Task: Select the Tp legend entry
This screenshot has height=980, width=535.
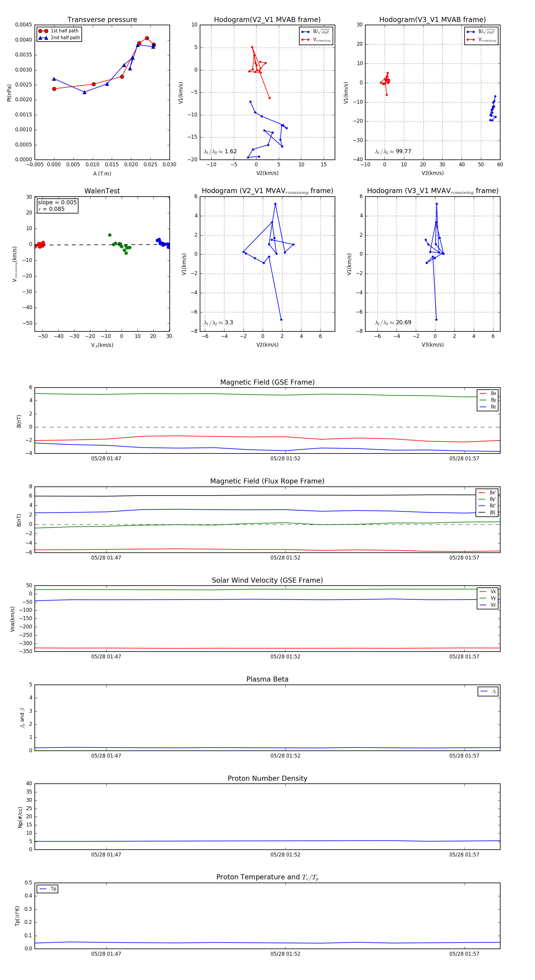Action: (48, 889)
